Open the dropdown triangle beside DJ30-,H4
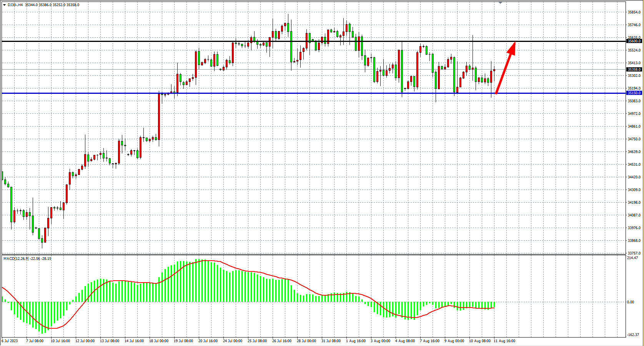 [4, 5]
